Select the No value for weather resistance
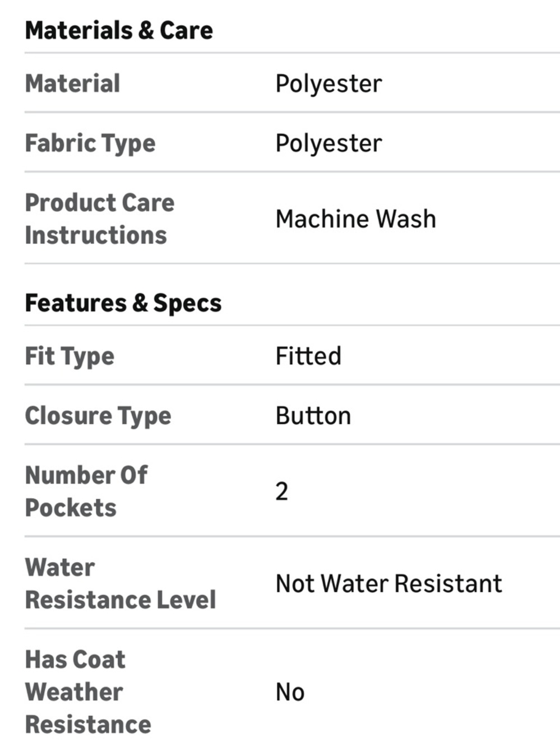The width and height of the screenshot is (560, 747). (x=290, y=692)
